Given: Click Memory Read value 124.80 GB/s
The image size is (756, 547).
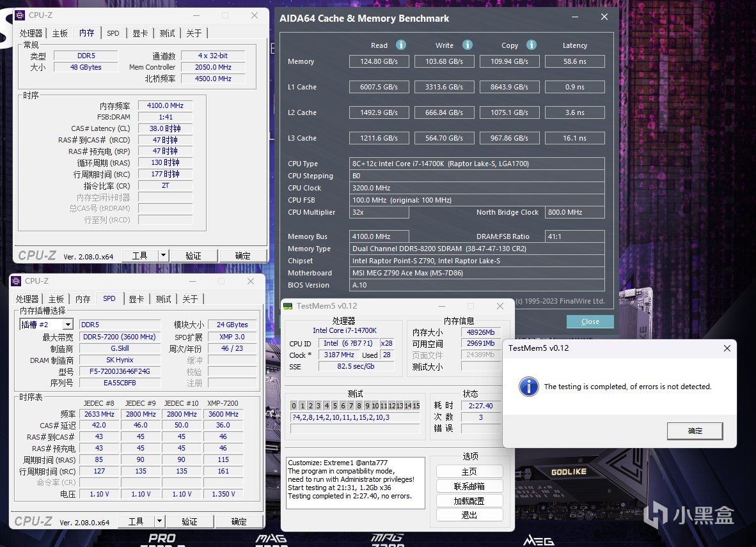Looking at the screenshot, I should 379,61.
